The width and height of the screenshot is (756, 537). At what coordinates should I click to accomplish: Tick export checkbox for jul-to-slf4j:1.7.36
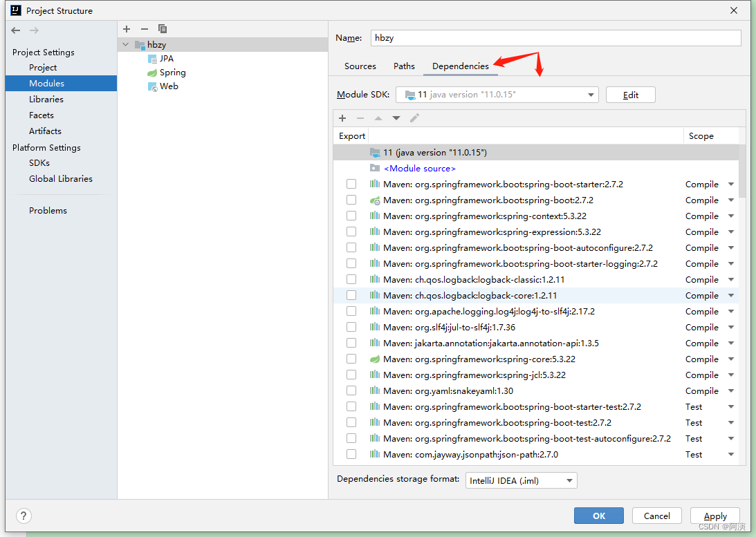click(351, 327)
